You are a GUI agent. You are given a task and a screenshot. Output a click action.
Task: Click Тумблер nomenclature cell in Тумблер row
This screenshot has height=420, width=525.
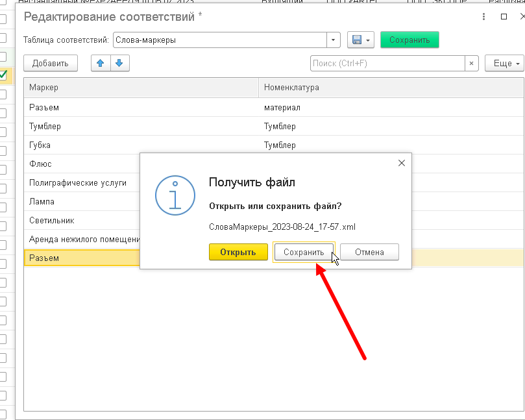(x=391, y=127)
